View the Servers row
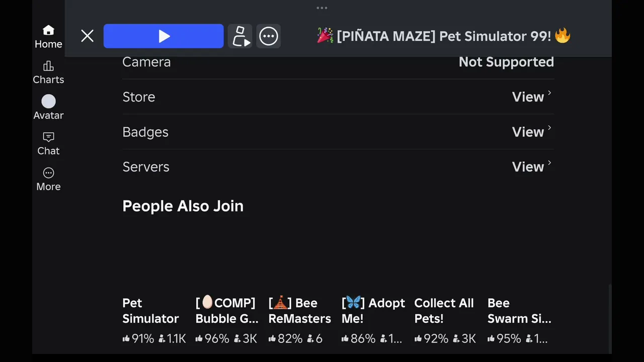The width and height of the screenshot is (644, 362). 338,167
